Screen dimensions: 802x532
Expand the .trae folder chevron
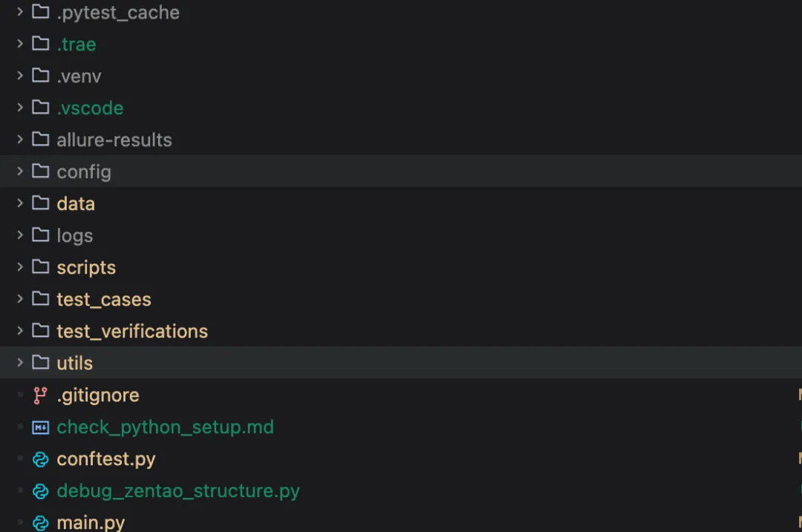pos(20,45)
